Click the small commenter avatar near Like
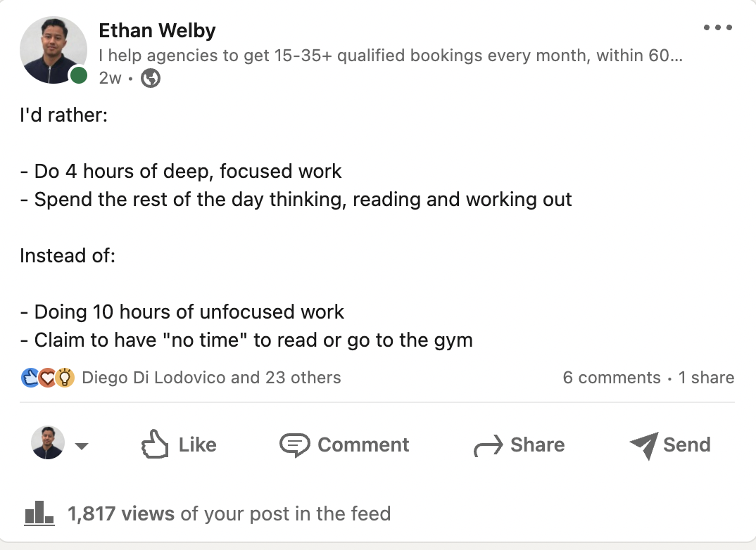756x550 pixels. pyautogui.click(x=48, y=443)
